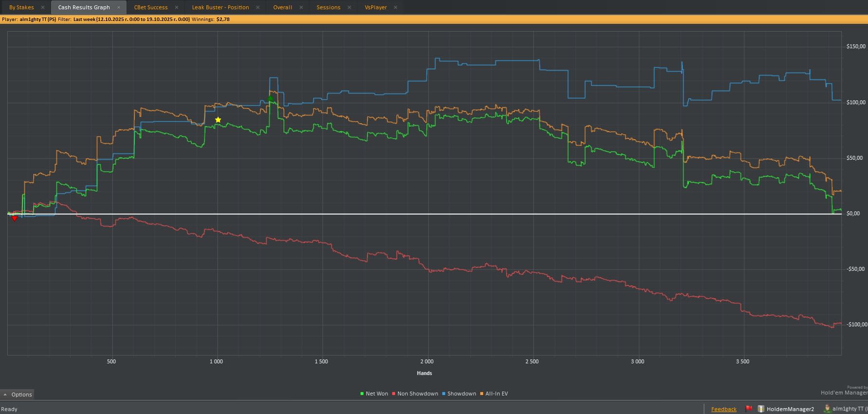Open the Sessions tab
This screenshot has width=868, height=414.
(x=328, y=7)
